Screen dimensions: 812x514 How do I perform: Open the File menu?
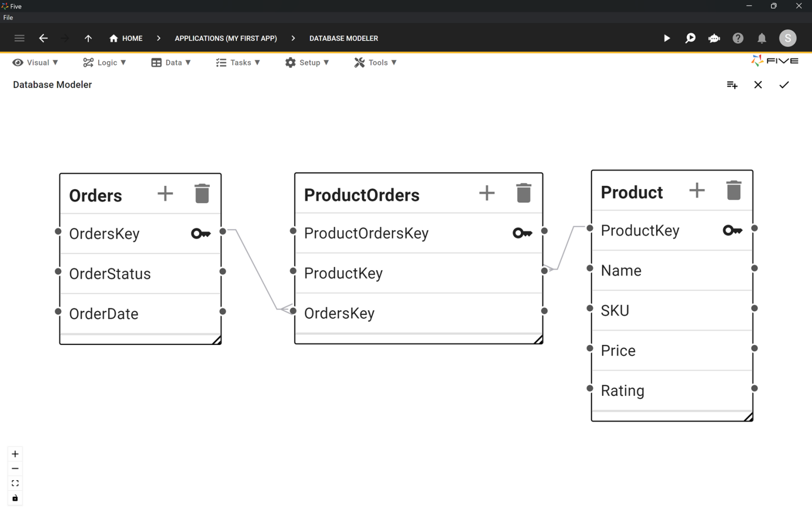8,17
